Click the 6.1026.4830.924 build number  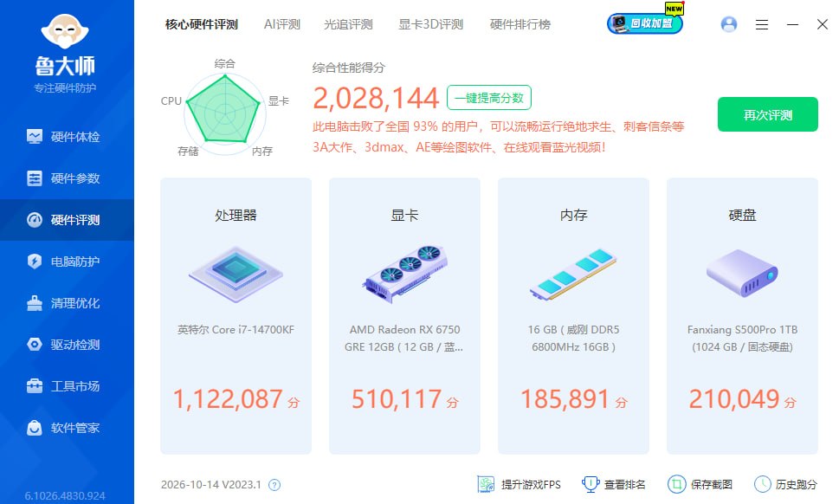pyautogui.click(x=65, y=496)
